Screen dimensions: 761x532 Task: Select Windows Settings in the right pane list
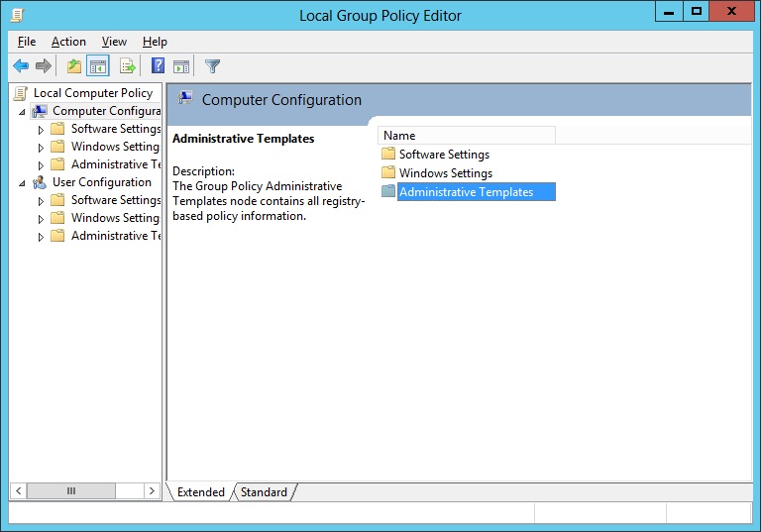[x=446, y=173]
